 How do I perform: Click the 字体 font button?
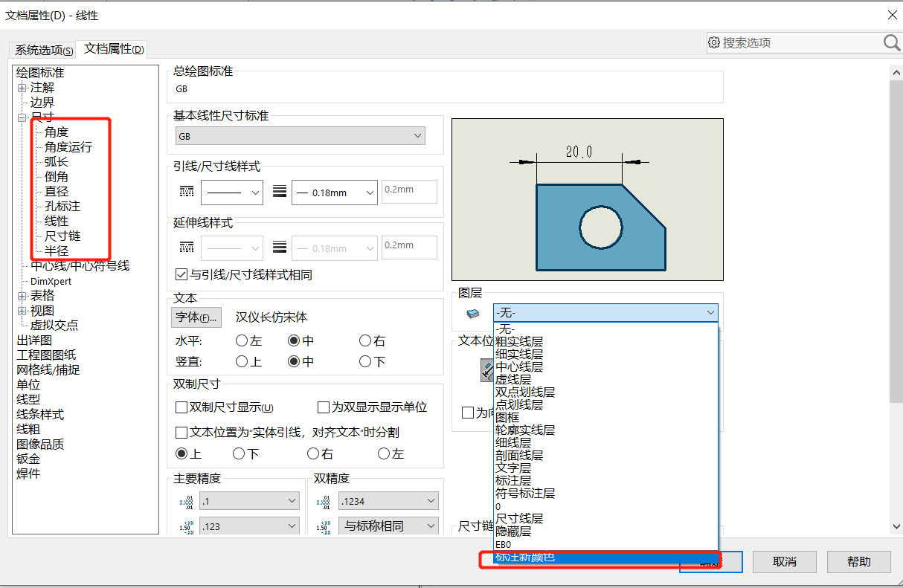[x=196, y=317]
